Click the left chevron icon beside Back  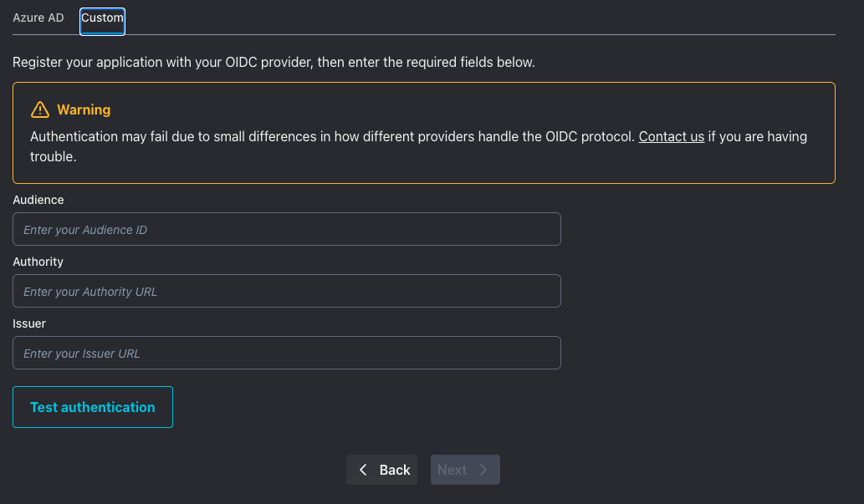point(363,470)
